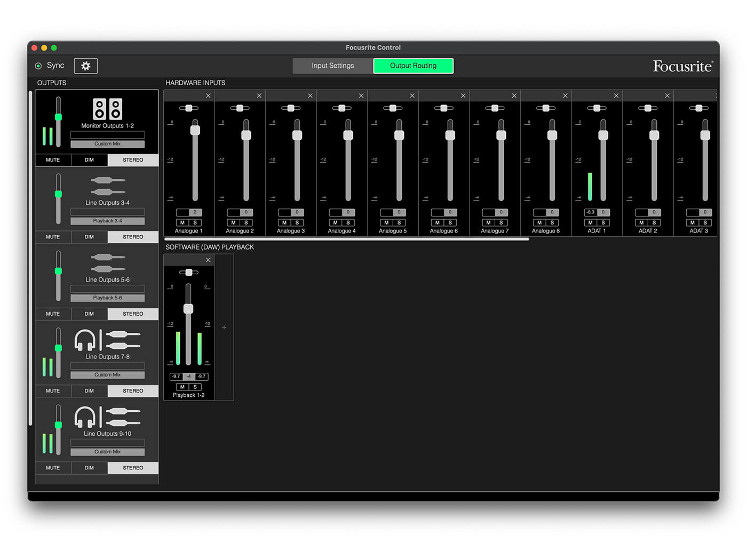Mute the Monitor Outputs 1-2

coord(53,160)
